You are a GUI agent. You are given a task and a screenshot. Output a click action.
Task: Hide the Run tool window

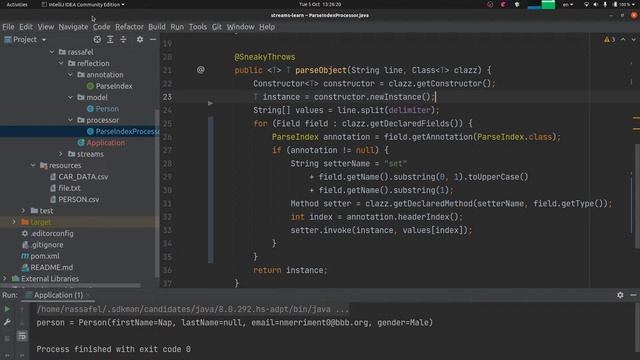633,295
